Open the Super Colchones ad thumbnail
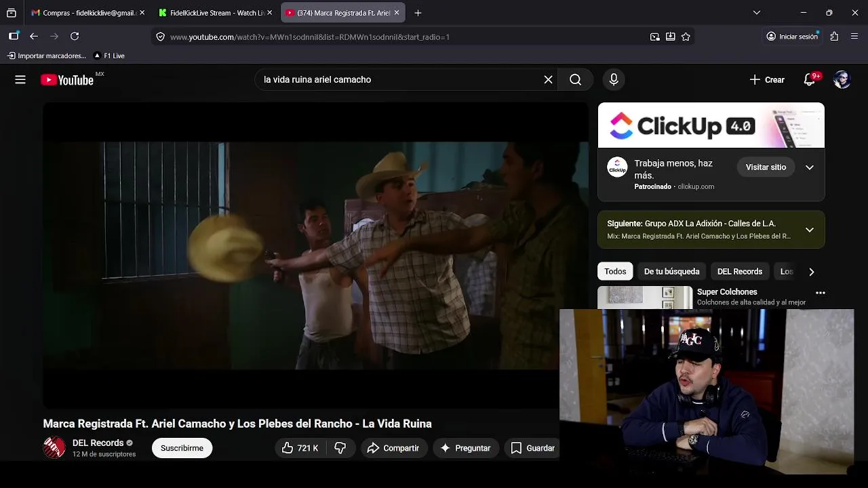 (645, 298)
